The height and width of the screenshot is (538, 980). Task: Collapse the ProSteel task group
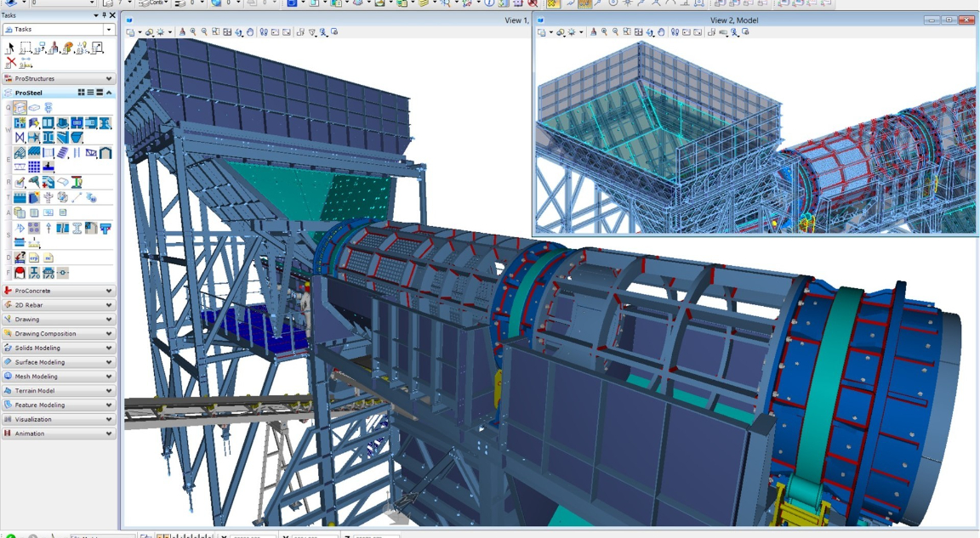[110, 93]
